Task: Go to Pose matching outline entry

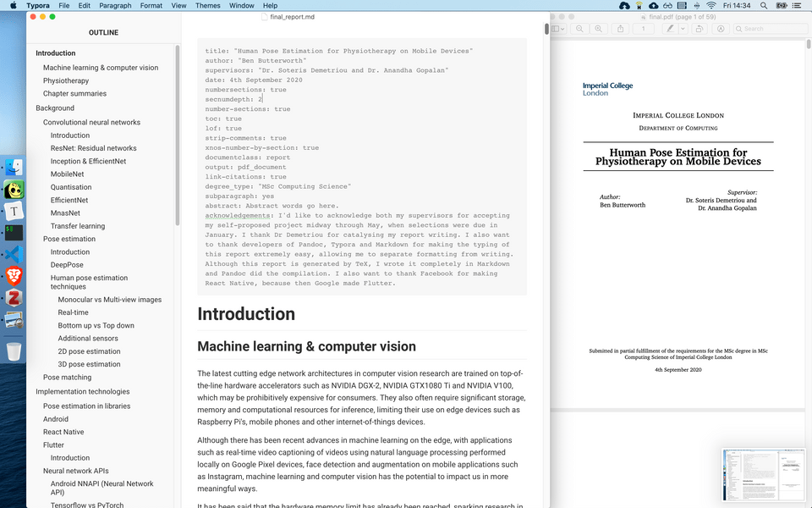Action: [x=67, y=378]
